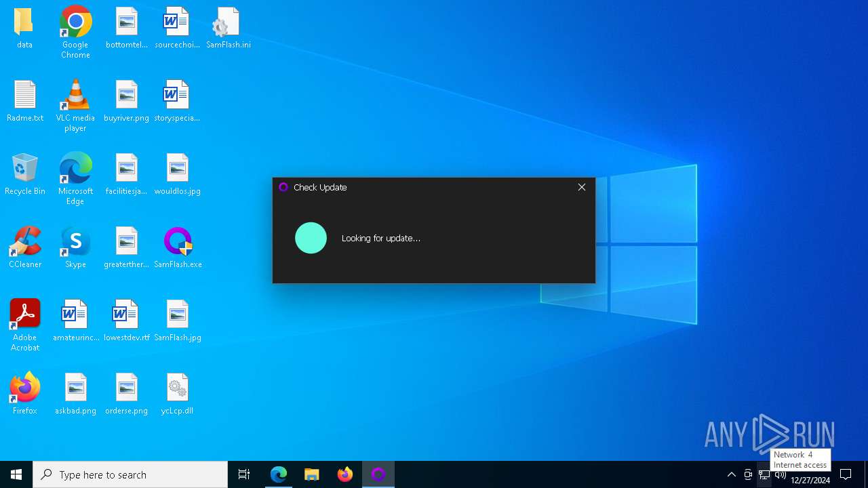Select lowestdev.rtf document icon
Viewport: 868px width, 488px height.
(126, 321)
